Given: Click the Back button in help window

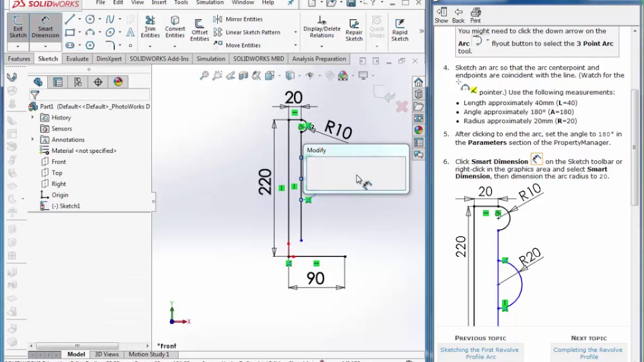Looking at the screenshot, I should click(458, 16).
